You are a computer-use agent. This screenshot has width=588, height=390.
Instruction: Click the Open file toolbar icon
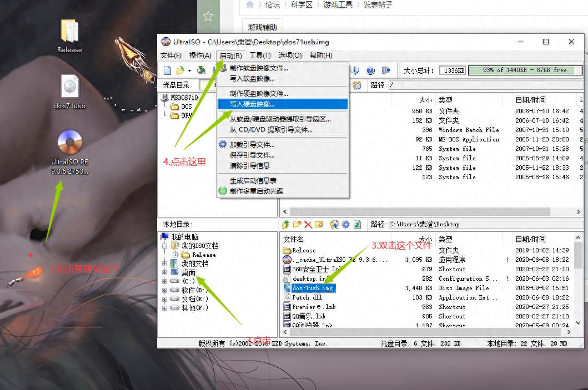pyautogui.click(x=180, y=70)
